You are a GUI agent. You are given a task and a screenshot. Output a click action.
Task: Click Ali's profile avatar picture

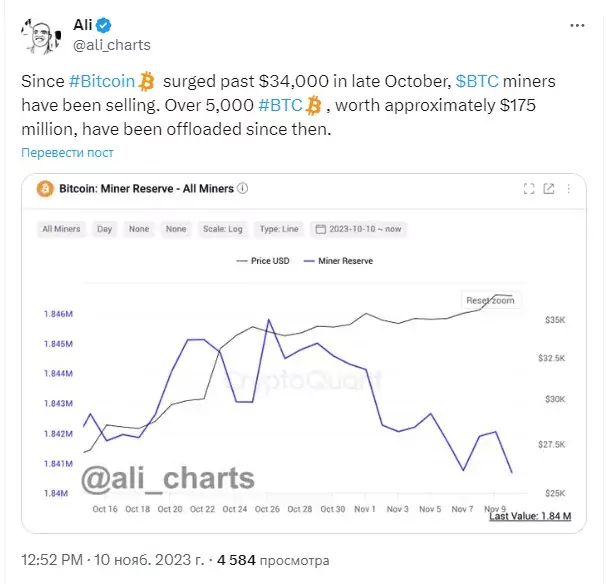coord(41,36)
